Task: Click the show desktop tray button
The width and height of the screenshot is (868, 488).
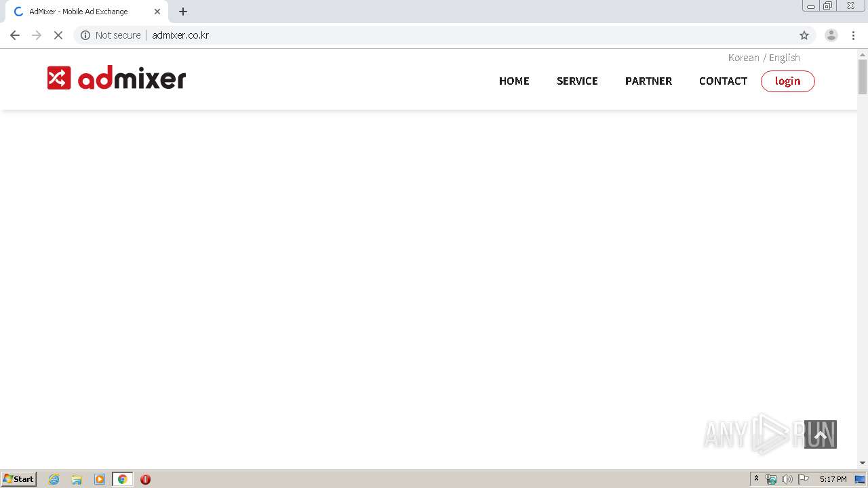Action: point(861,479)
